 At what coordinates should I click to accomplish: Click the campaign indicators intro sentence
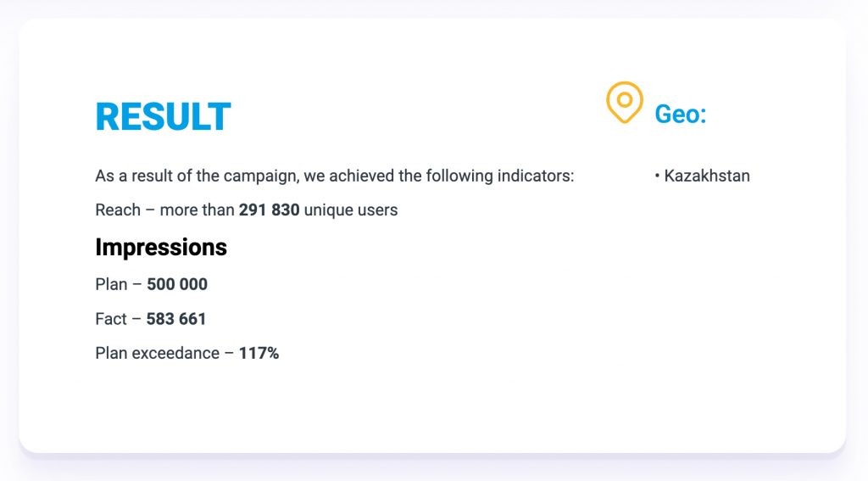334,176
